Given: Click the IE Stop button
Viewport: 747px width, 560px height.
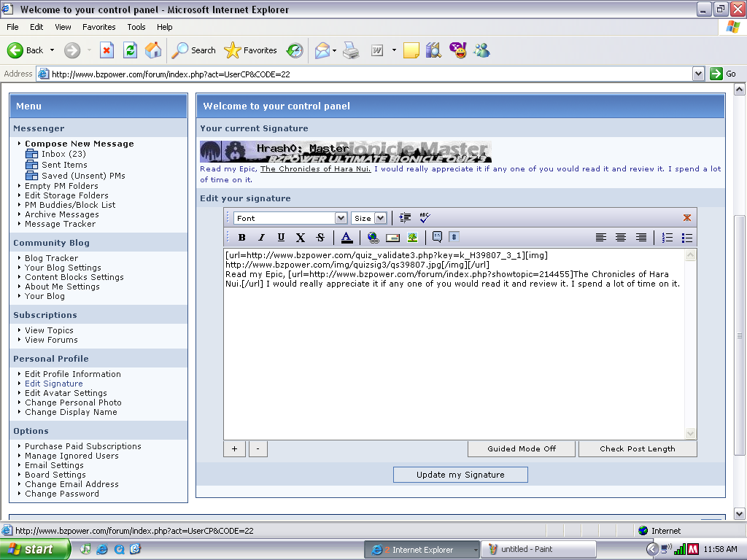Looking at the screenshot, I should click(107, 50).
